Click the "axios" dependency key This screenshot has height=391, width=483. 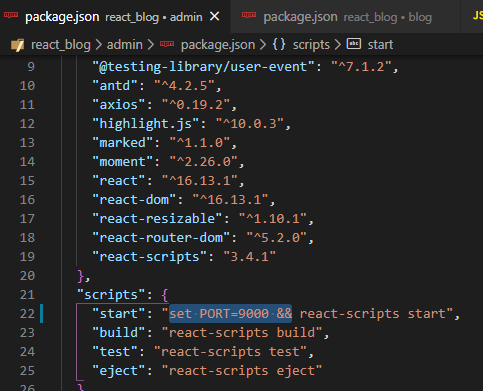[119, 105]
